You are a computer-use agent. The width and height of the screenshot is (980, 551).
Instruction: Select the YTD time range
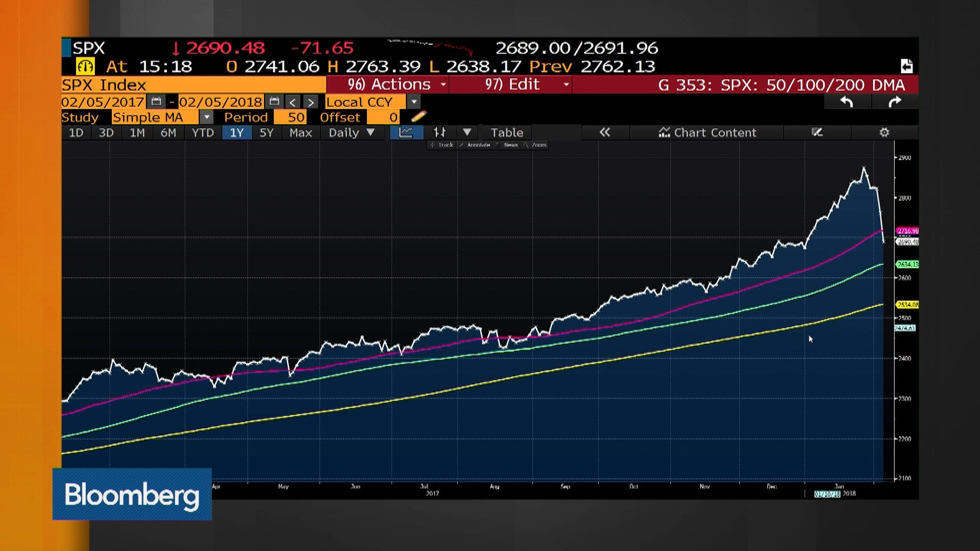coord(203,133)
